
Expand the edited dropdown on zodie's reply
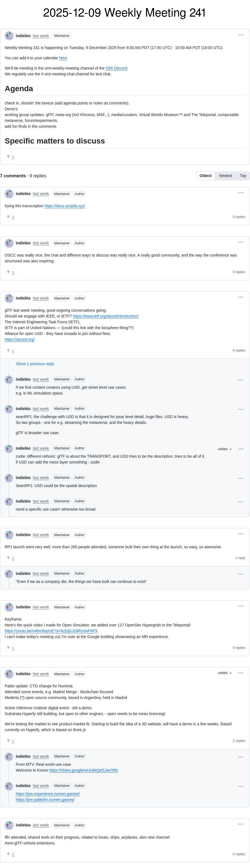[225, 449]
